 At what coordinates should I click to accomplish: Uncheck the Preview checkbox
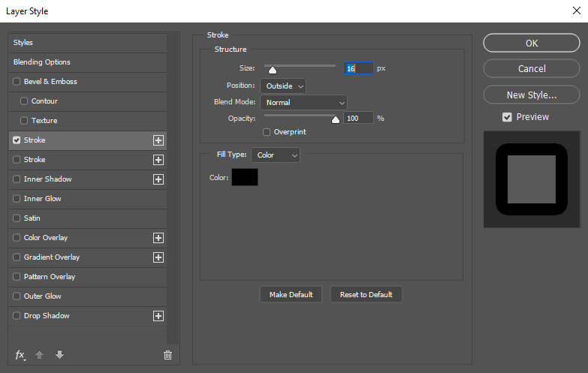[x=507, y=117]
